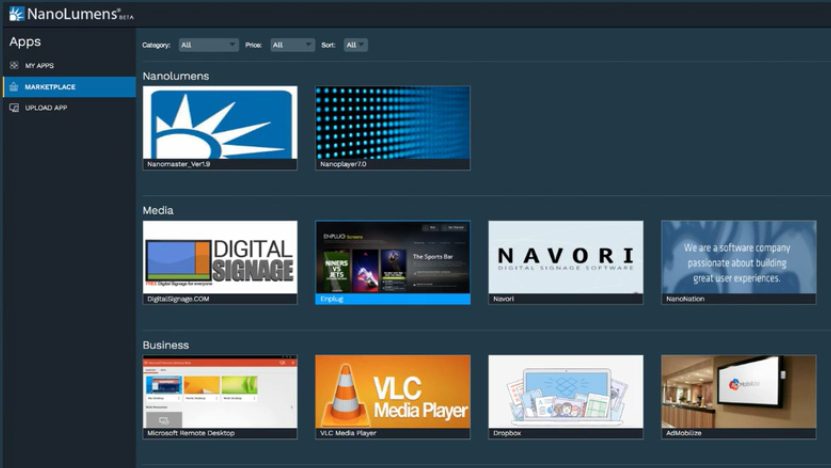Select the NanoNation app thumbnail
Screen dimensions: 831x468
(738, 257)
